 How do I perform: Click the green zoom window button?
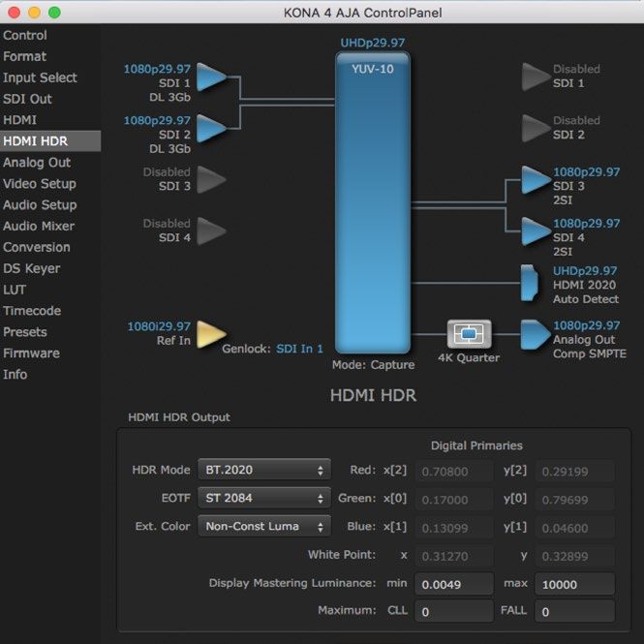54,13
